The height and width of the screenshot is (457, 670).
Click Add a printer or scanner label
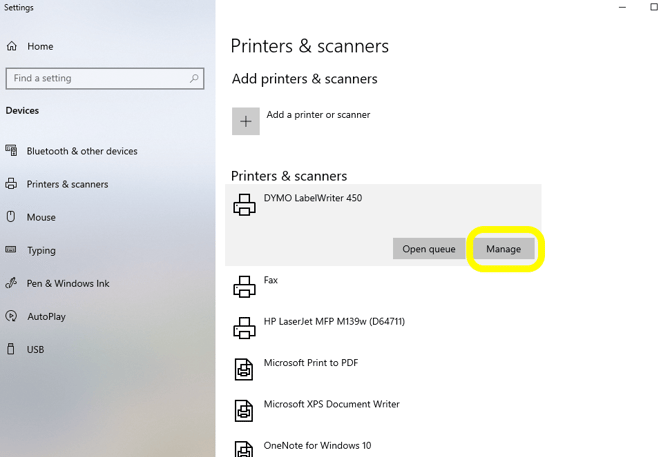point(318,114)
